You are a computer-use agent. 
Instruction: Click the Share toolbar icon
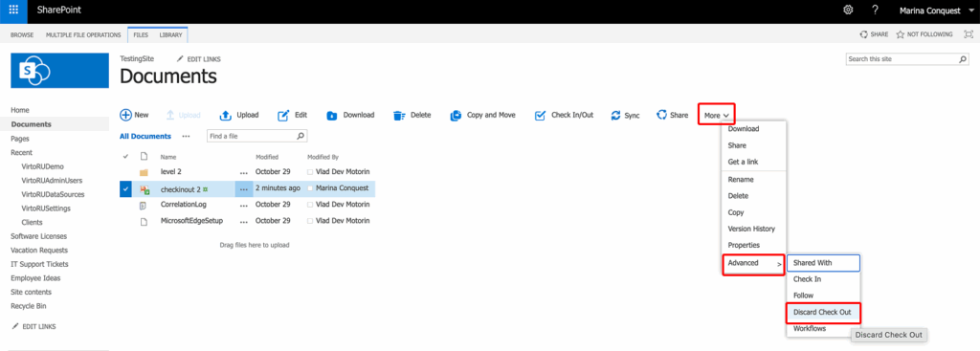point(661,115)
